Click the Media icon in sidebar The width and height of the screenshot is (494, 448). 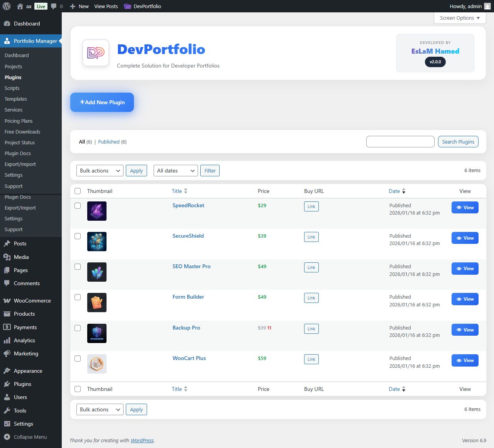[x=7, y=257]
